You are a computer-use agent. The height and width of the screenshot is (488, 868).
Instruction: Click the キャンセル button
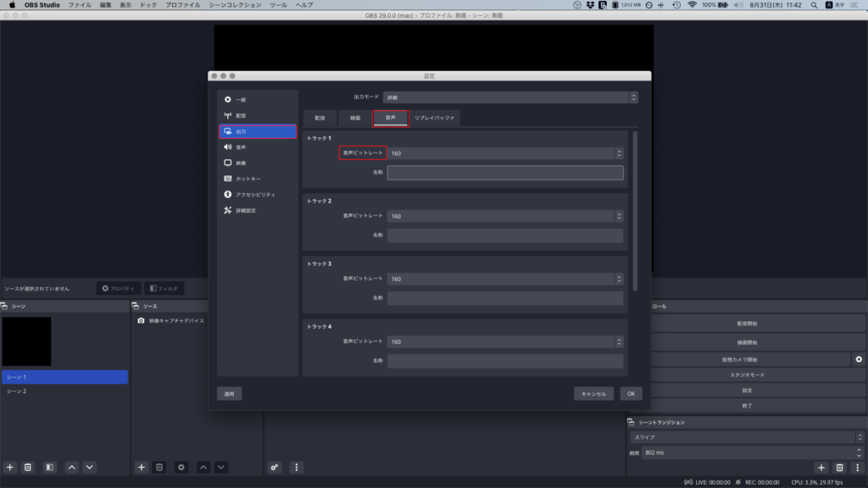(593, 394)
